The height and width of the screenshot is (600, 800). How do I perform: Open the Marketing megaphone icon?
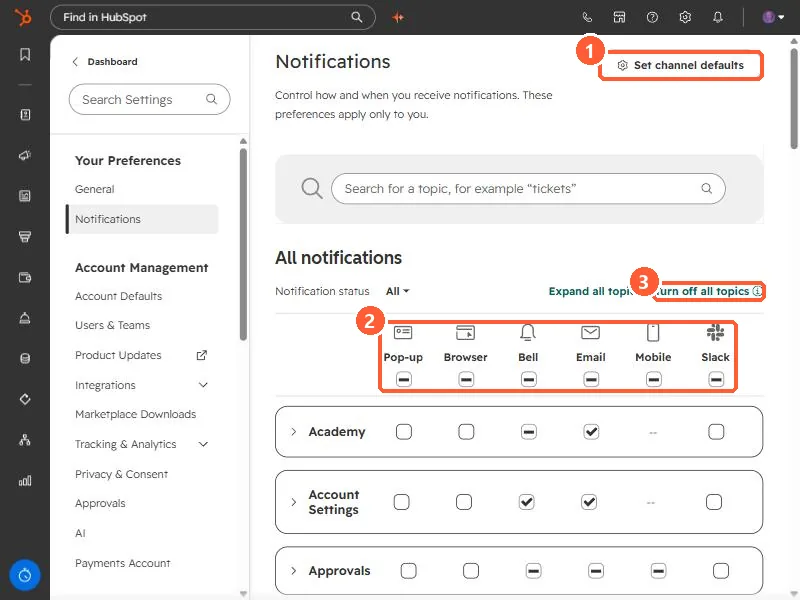24,155
